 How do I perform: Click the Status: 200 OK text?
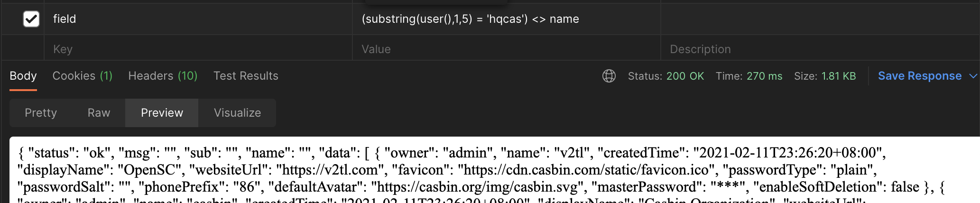pos(666,76)
